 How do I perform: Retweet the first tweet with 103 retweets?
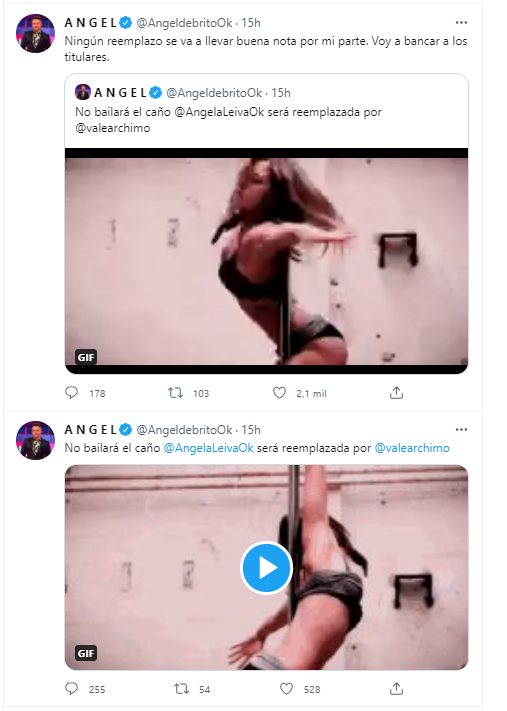click(176, 393)
